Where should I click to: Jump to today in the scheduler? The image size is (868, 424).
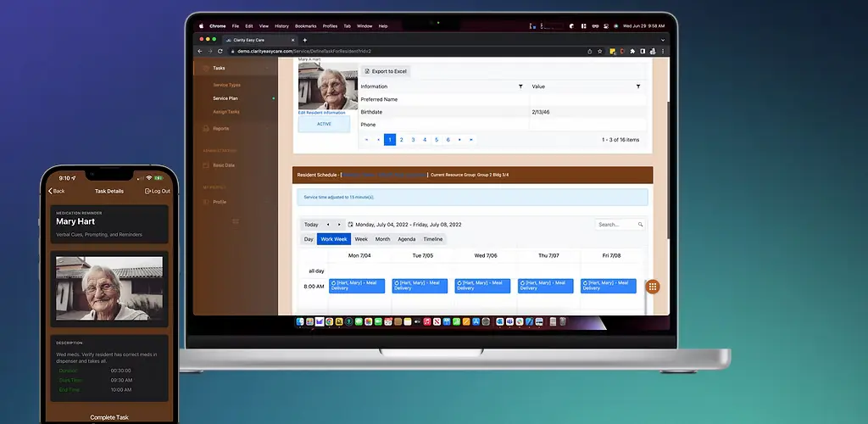tap(311, 225)
